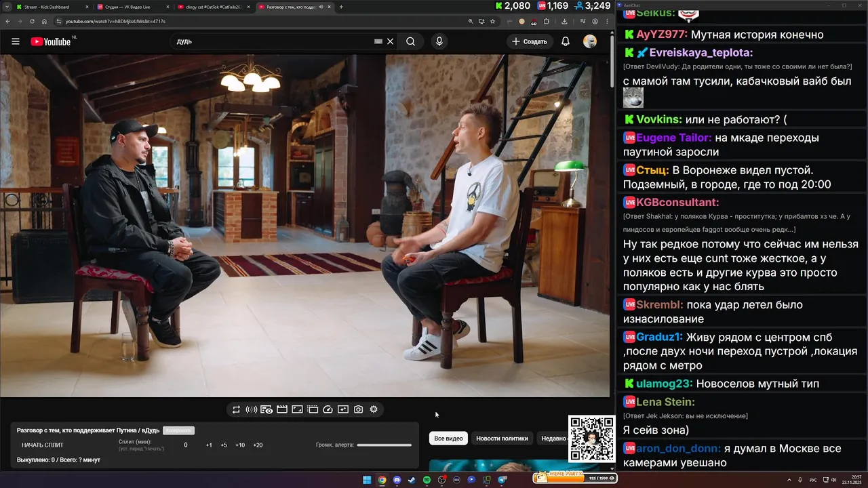Add +10 minutes to split
Image resolution: width=868 pixels, height=488 pixels.
[240, 445]
